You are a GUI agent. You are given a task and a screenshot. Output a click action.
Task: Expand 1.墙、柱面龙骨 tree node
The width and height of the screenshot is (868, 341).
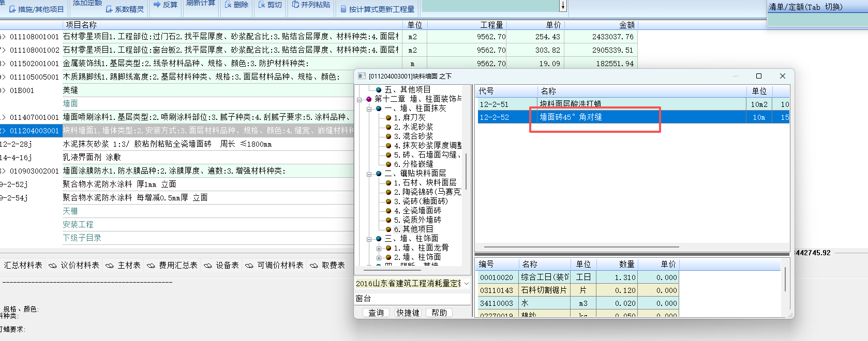pos(379,248)
